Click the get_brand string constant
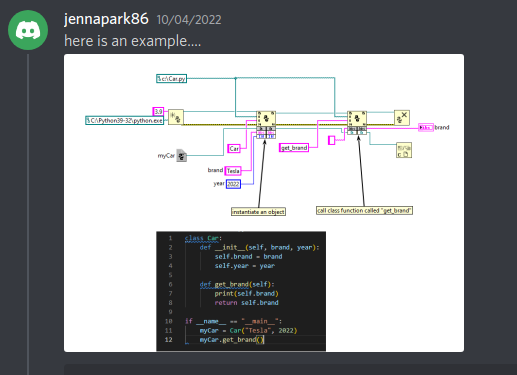Screen dimensions: 517x375 [294, 148]
